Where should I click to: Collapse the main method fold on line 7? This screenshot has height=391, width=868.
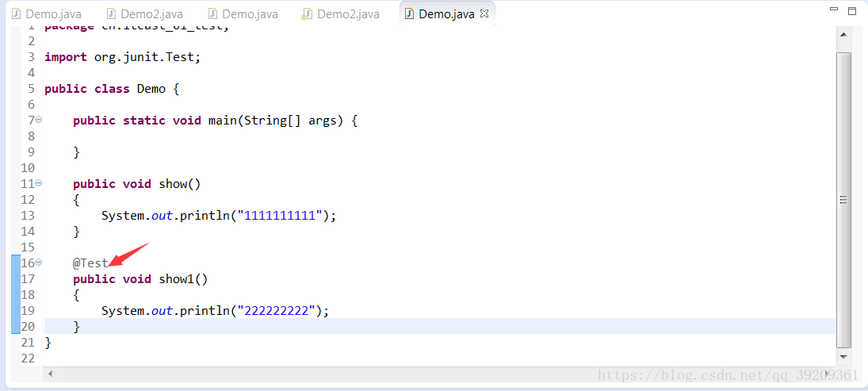click(x=39, y=120)
